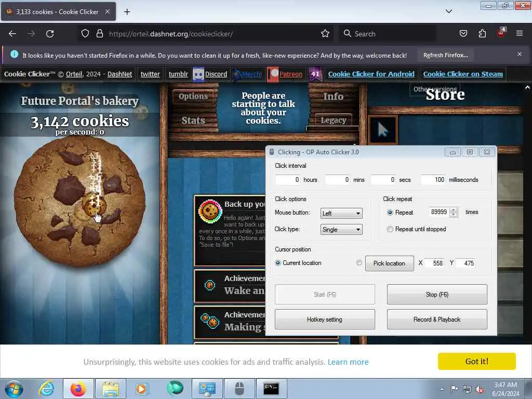This screenshot has height=399, width=532.
Task: Click the Stop (F6) button
Action: pos(437,295)
